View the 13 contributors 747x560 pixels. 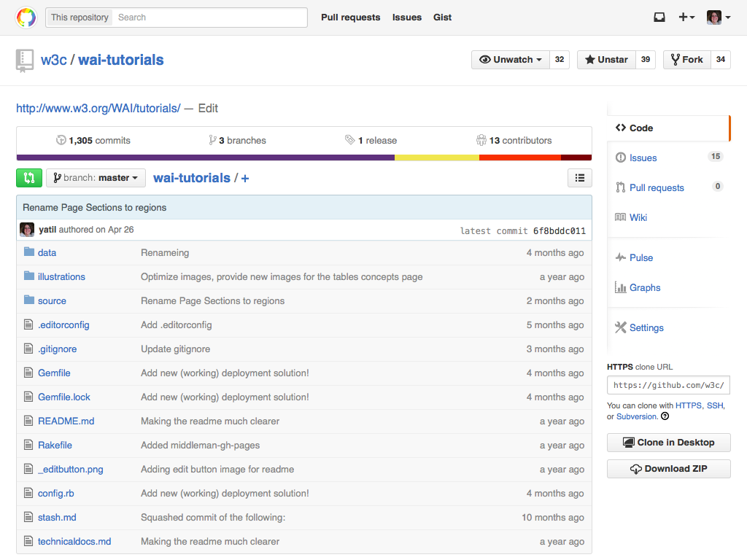pyautogui.click(x=514, y=141)
